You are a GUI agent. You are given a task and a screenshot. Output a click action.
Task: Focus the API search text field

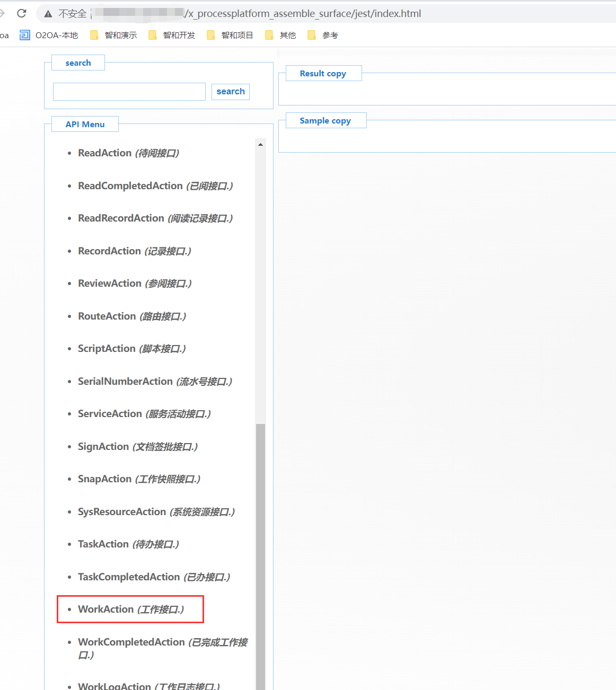(x=129, y=92)
